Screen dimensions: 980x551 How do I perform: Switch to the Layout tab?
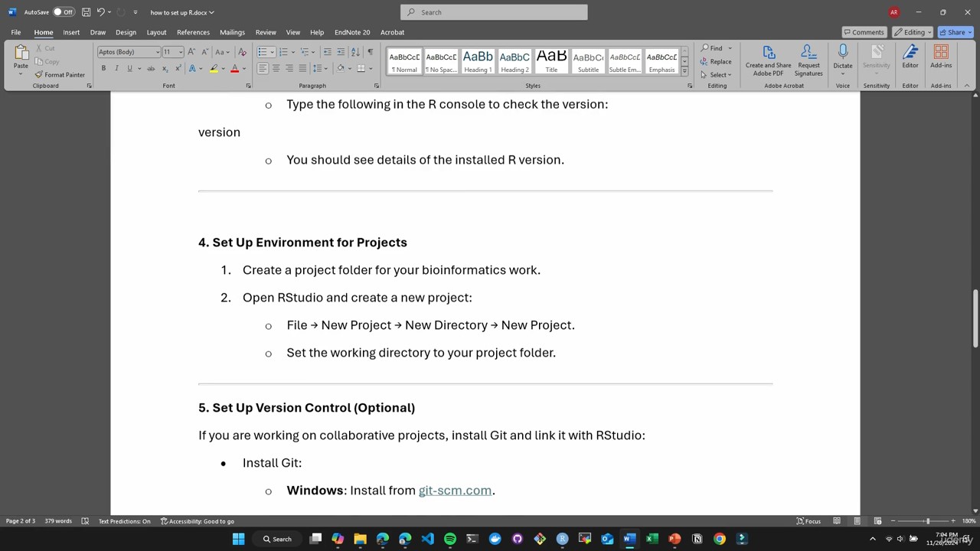tap(156, 32)
